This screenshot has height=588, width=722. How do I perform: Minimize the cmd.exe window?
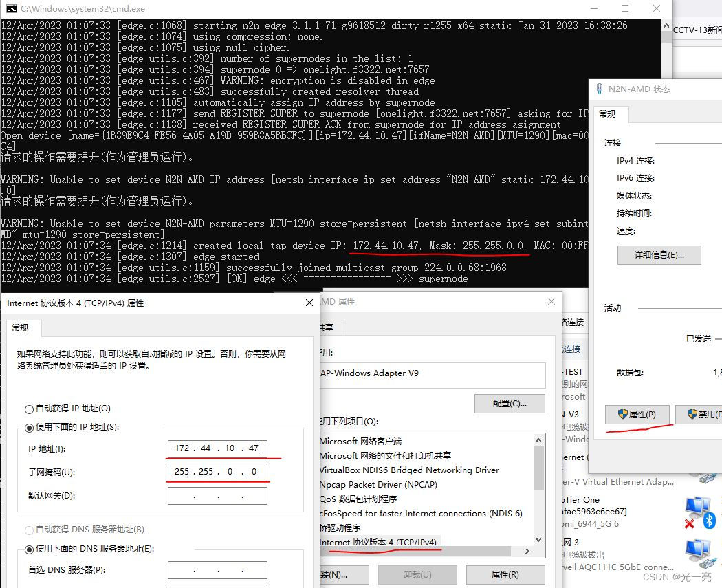pos(594,8)
